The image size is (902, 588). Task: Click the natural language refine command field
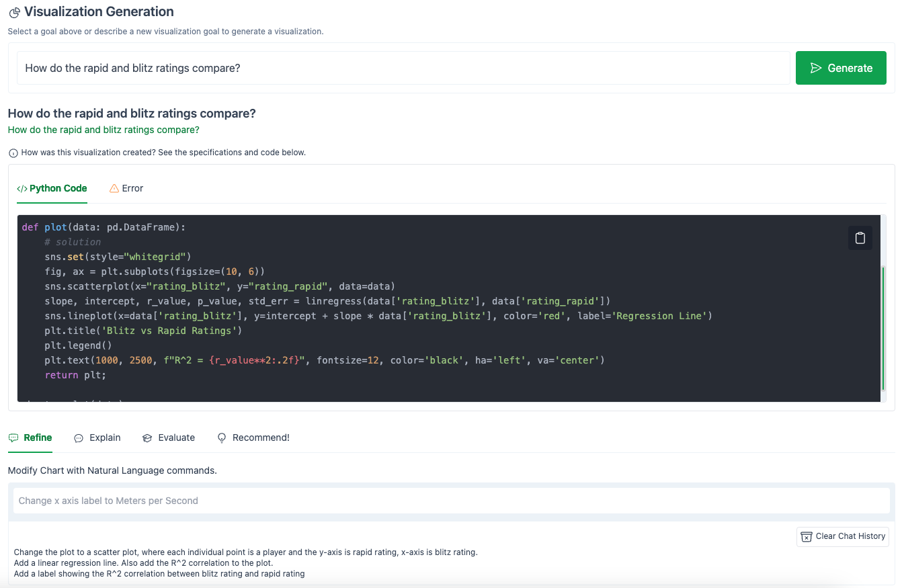click(x=451, y=500)
